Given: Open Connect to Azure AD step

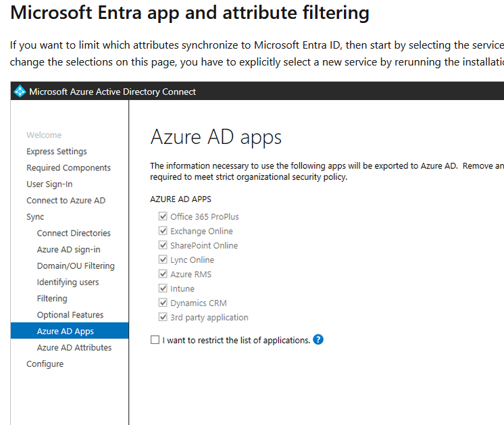Looking at the screenshot, I should (66, 200).
